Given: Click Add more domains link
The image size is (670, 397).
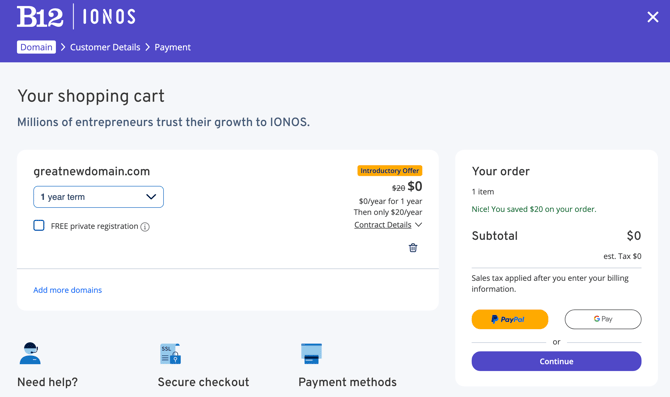Looking at the screenshot, I should coord(68,290).
